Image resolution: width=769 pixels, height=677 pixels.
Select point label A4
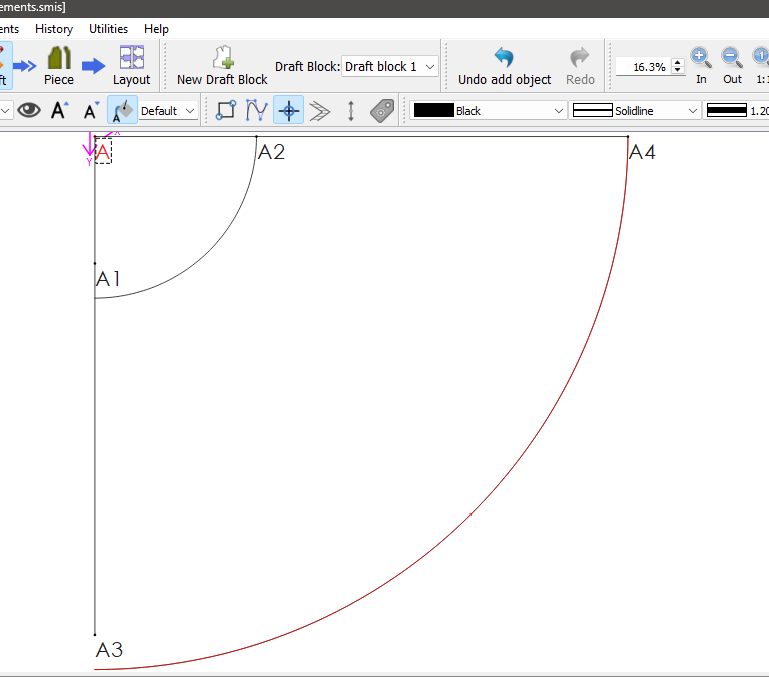[642, 152]
